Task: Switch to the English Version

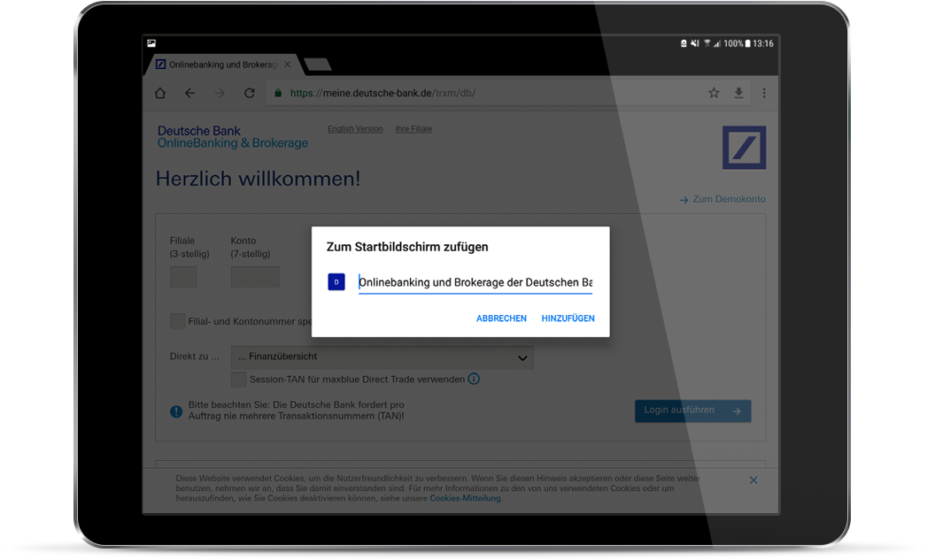Action: tap(355, 128)
